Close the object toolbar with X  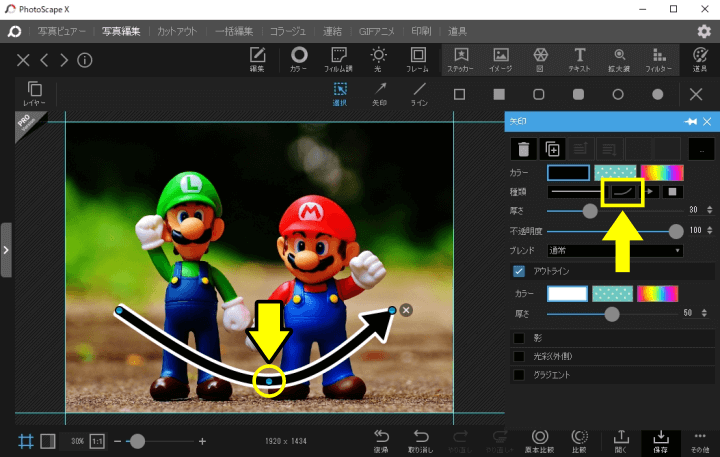[x=696, y=95]
